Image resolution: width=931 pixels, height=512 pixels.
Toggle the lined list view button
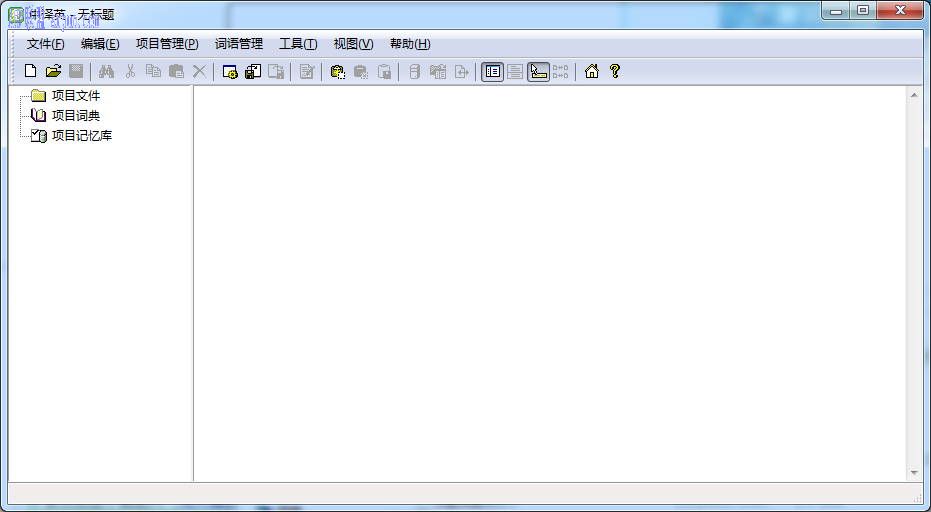(515, 71)
